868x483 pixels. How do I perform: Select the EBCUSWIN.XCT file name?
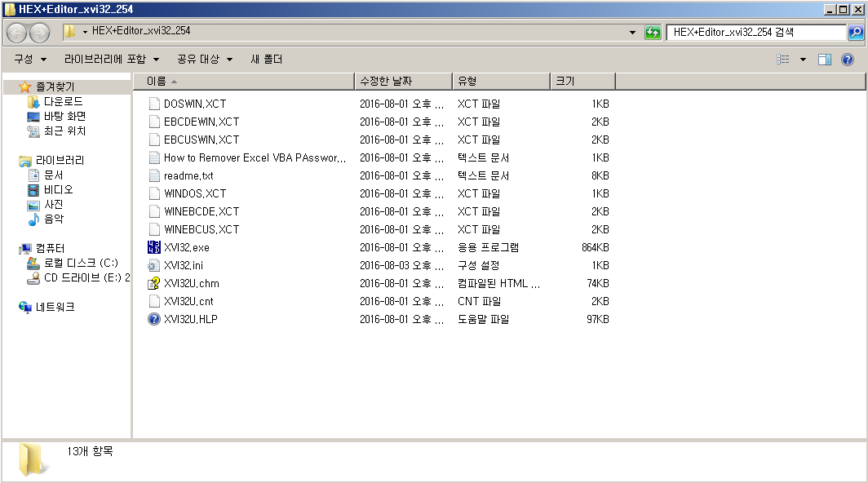click(201, 140)
